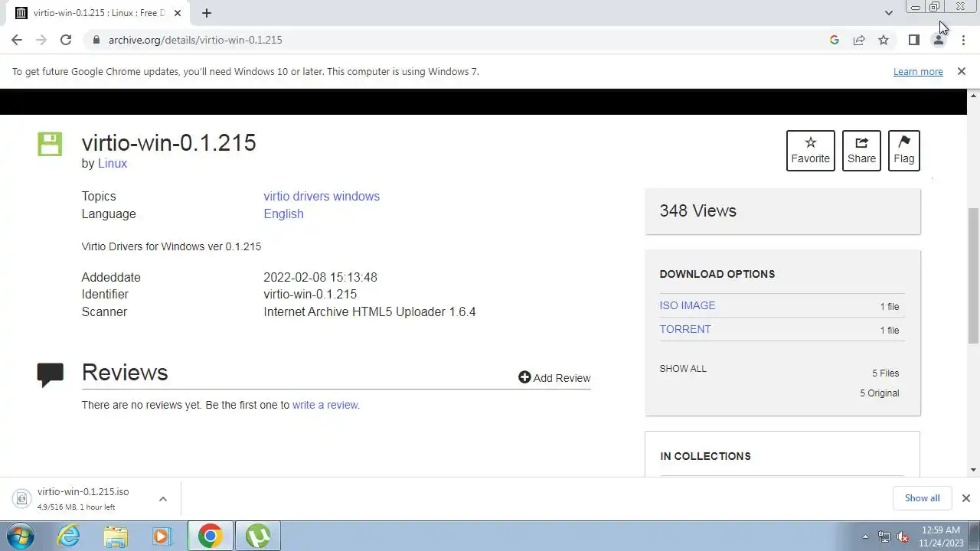Favorite this archive item
The image size is (980, 551).
click(x=810, y=150)
